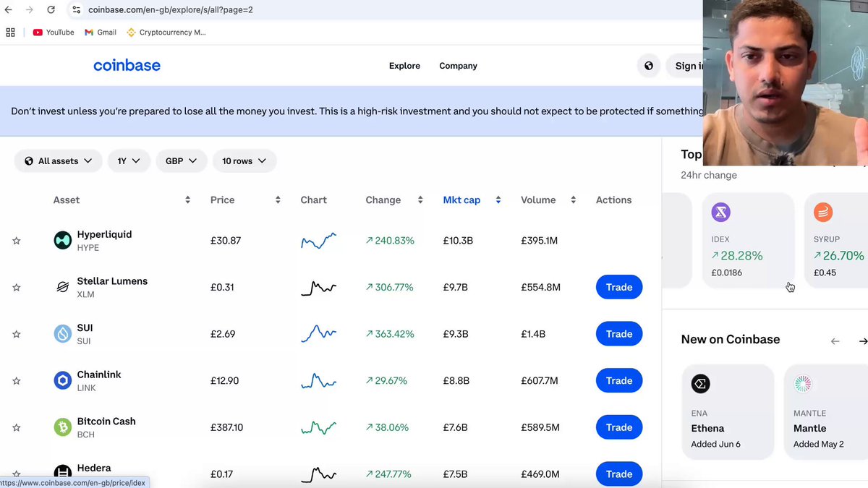Viewport: 868px width, 488px height.
Task: Trade Stellar Lumens
Action: coord(619,287)
